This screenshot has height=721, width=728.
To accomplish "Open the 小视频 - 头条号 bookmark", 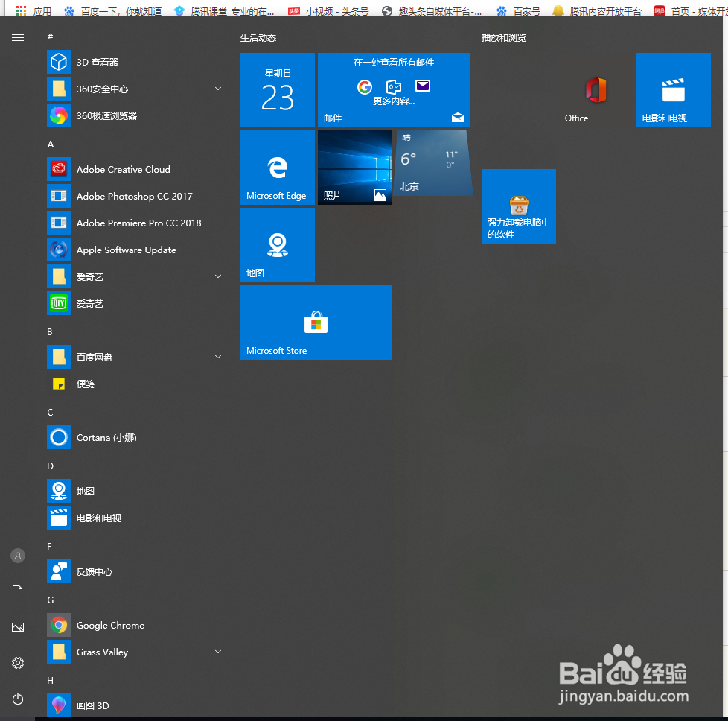I will (328, 11).
